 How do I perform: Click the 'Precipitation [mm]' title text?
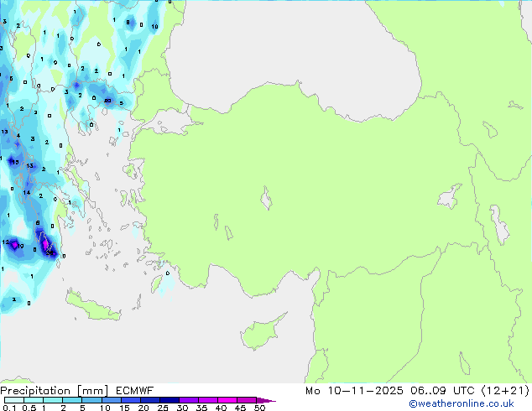55,391
